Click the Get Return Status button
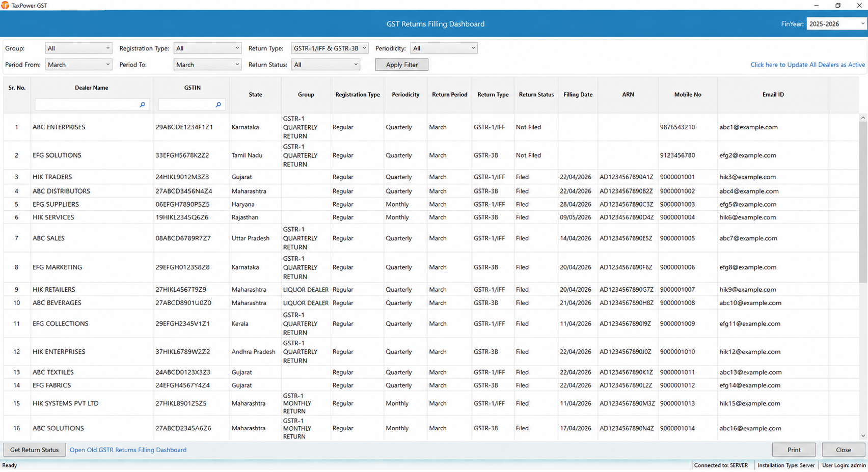Image resolution: width=868 pixels, height=472 pixels. pos(35,450)
